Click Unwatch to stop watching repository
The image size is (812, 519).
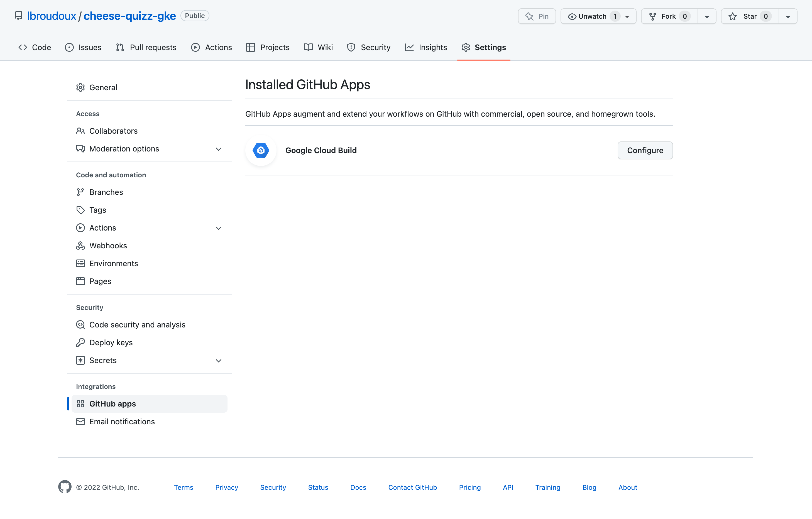click(592, 16)
